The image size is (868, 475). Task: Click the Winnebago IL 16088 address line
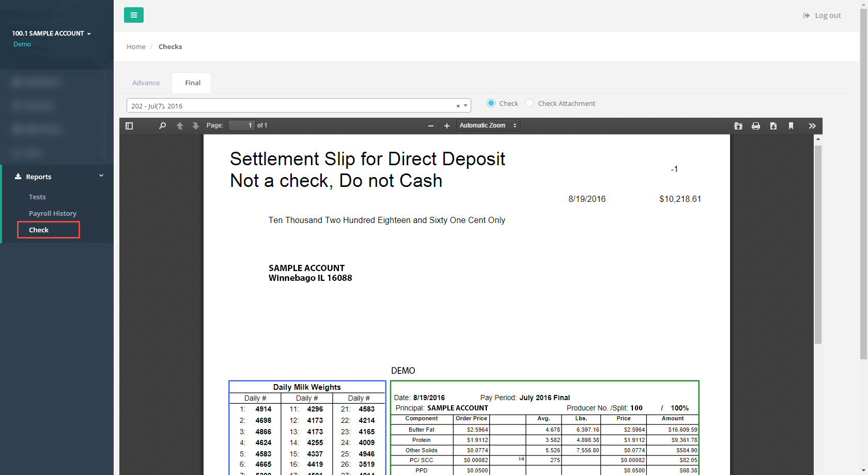pyautogui.click(x=310, y=278)
